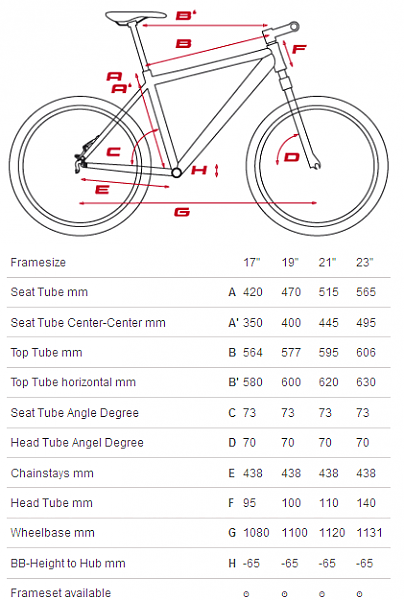
Task: Click the bicycle saddle in the diagram
Action: pyautogui.click(x=136, y=18)
